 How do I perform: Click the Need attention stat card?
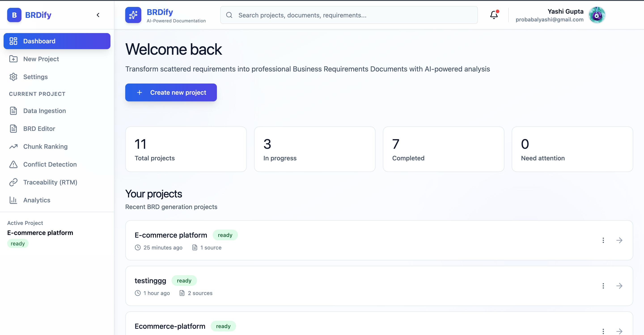click(572, 149)
